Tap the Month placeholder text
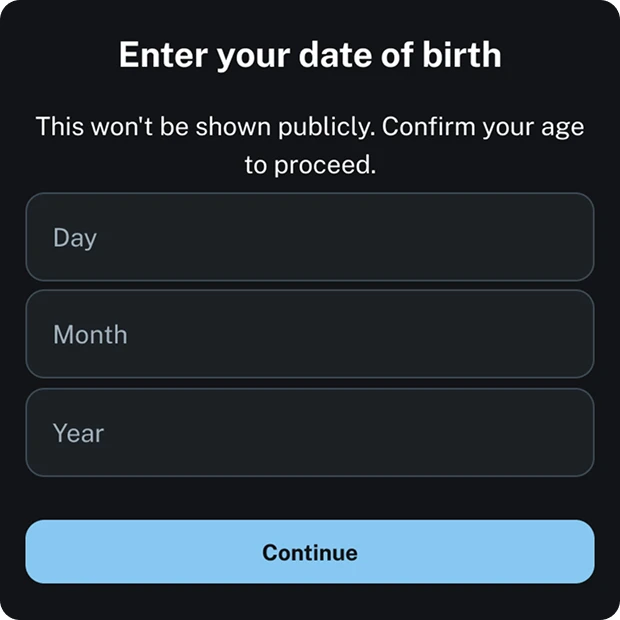The height and width of the screenshot is (620, 620). pyautogui.click(x=90, y=335)
